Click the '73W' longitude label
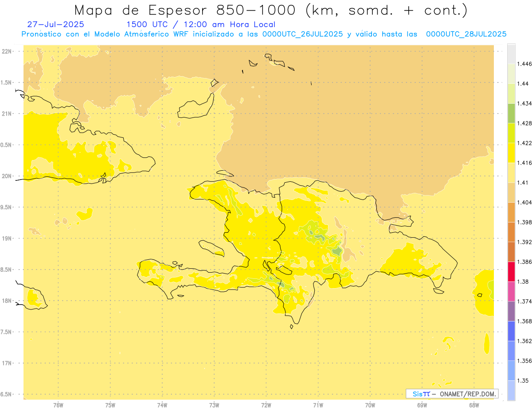Viewport: 532px width, 411px height. pyautogui.click(x=214, y=405)
